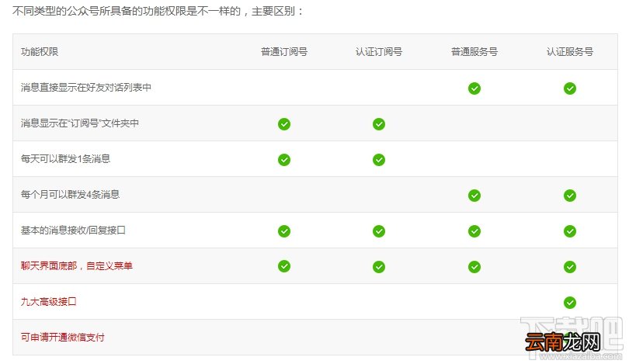
Task: Click 普通订阅号 check for 每天可以群发1条消息
Action: (284, 160)
